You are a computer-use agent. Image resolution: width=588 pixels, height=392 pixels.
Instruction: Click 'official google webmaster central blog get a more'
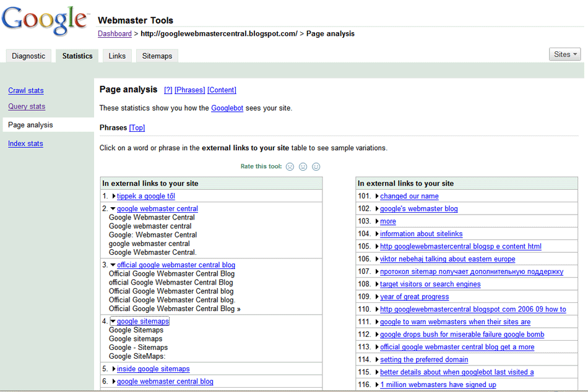pos(457,347)
